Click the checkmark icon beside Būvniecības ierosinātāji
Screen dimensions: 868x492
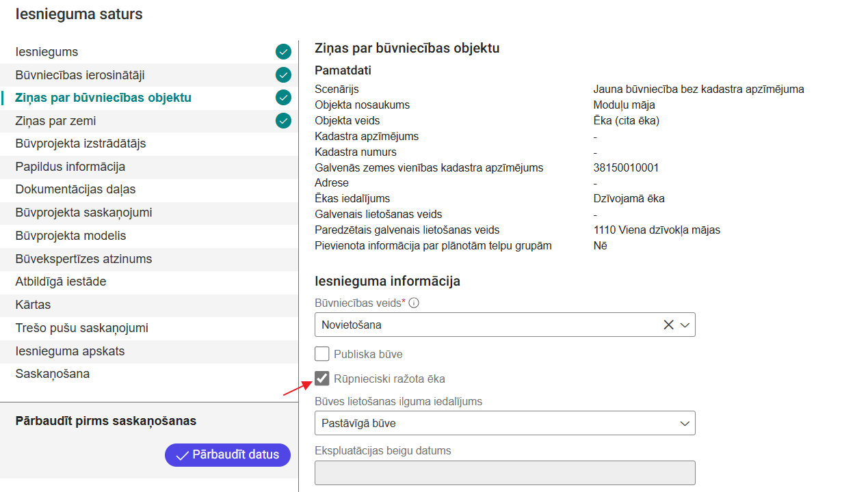click(x=283, y=75)
